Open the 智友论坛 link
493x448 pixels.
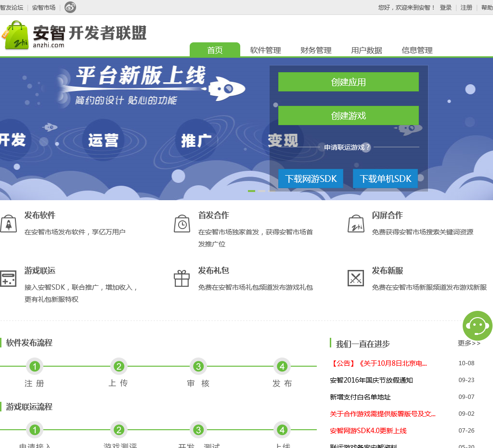12,8
